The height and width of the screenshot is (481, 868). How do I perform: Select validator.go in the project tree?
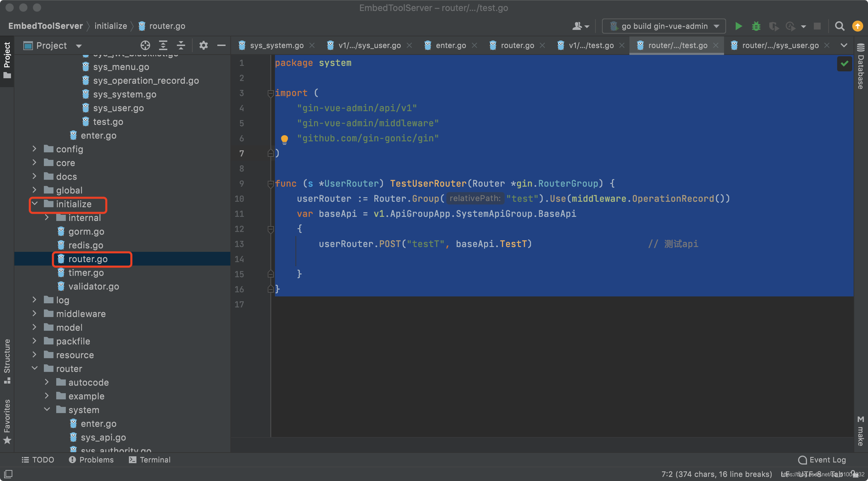[94, 286]
